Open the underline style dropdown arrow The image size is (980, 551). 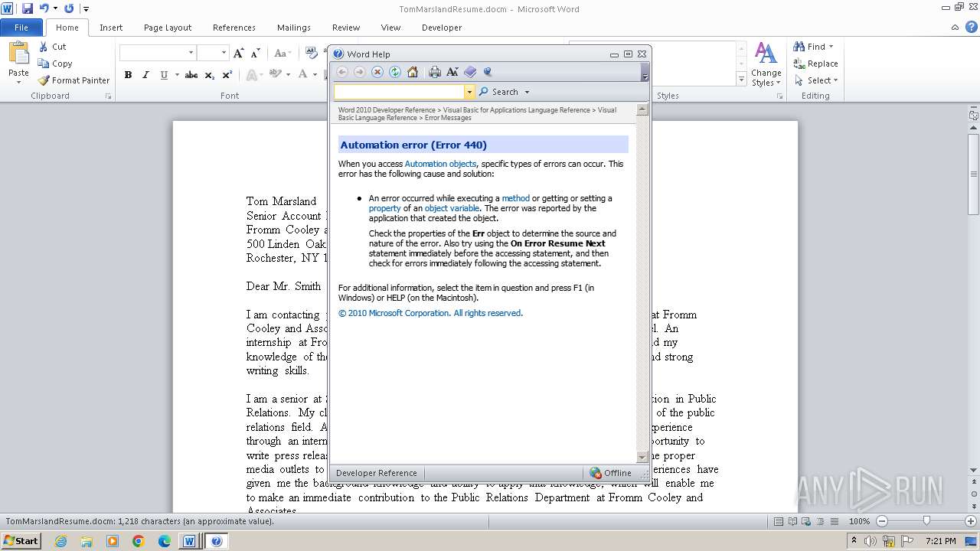click(176, 75)
